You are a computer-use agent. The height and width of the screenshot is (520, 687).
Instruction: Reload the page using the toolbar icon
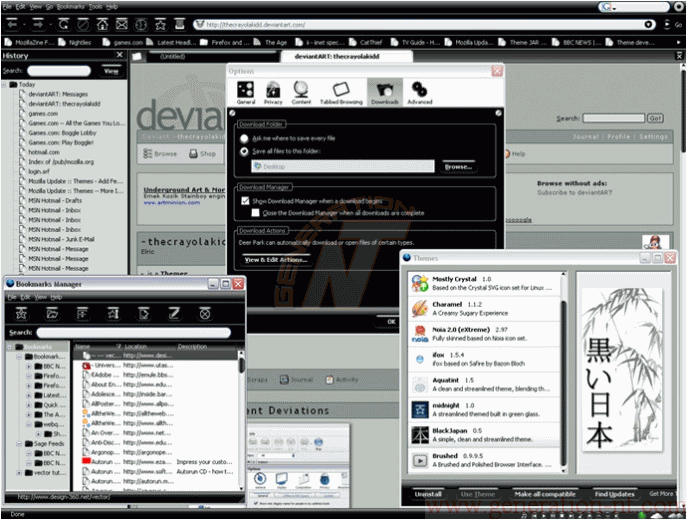(64, 24)
